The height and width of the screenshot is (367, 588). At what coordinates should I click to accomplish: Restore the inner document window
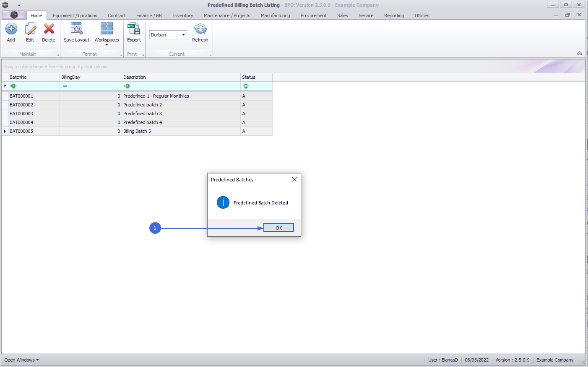(x=567, y=15)
